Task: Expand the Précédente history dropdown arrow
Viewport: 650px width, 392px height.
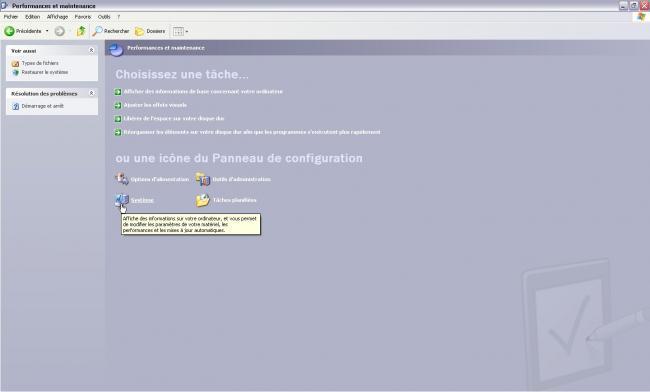Action: [47, 31]
